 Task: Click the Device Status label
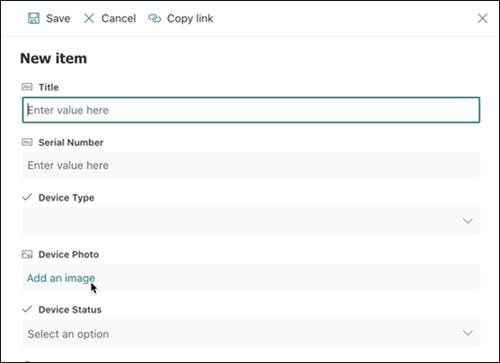tap(70, 310)
